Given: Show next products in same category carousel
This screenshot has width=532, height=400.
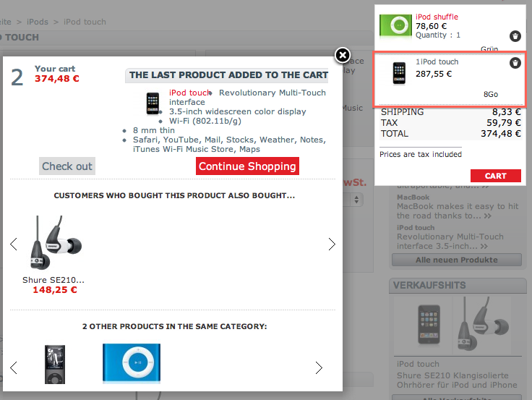Looking at the screenshot, I should (319, 367).
